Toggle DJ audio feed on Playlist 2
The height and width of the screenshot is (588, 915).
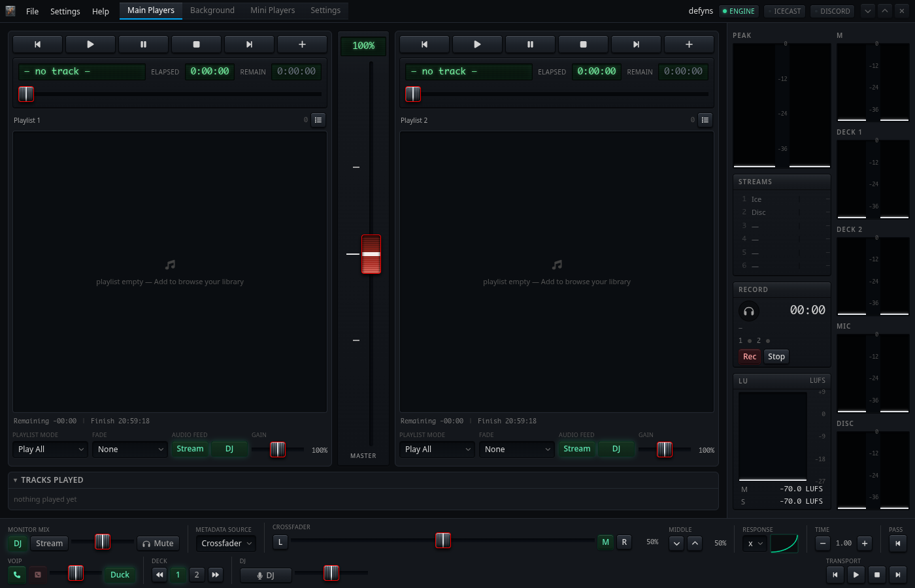point(616,449)
